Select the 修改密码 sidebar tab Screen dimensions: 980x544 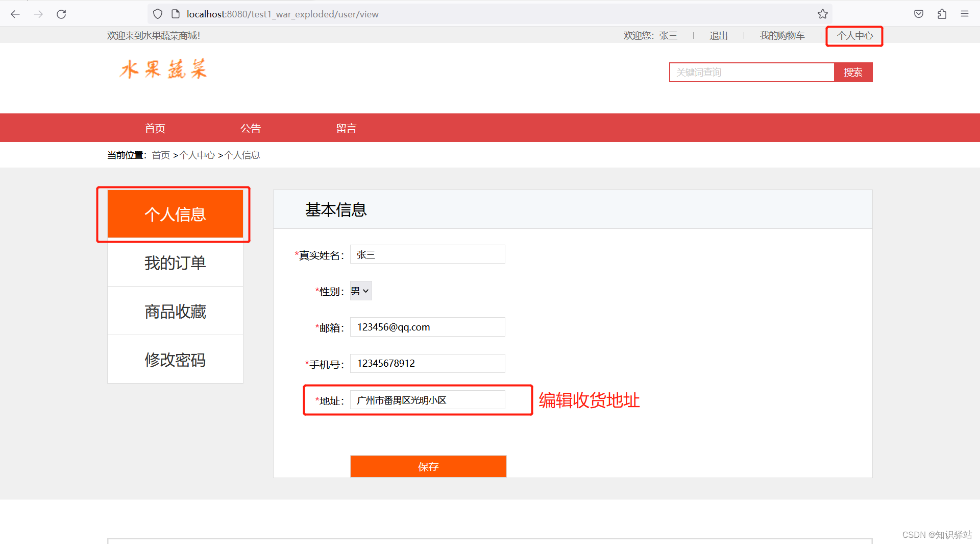(x=175, y=360)
